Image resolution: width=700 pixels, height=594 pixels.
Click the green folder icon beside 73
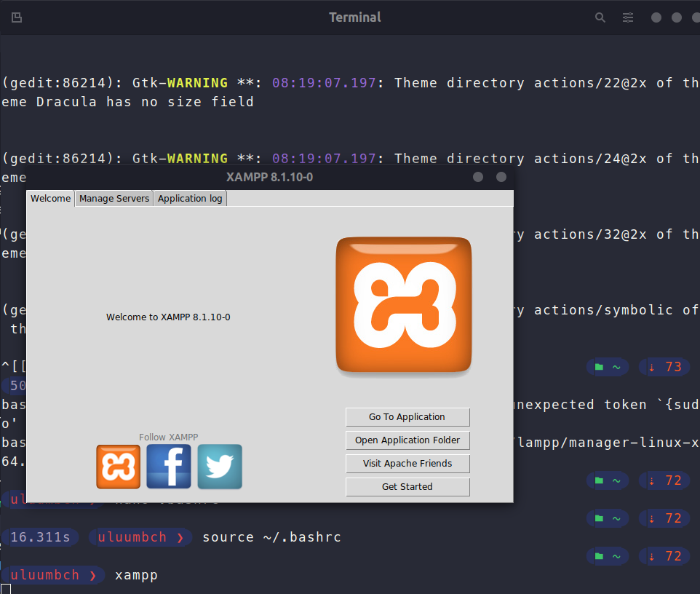click(x=599, y=367)
